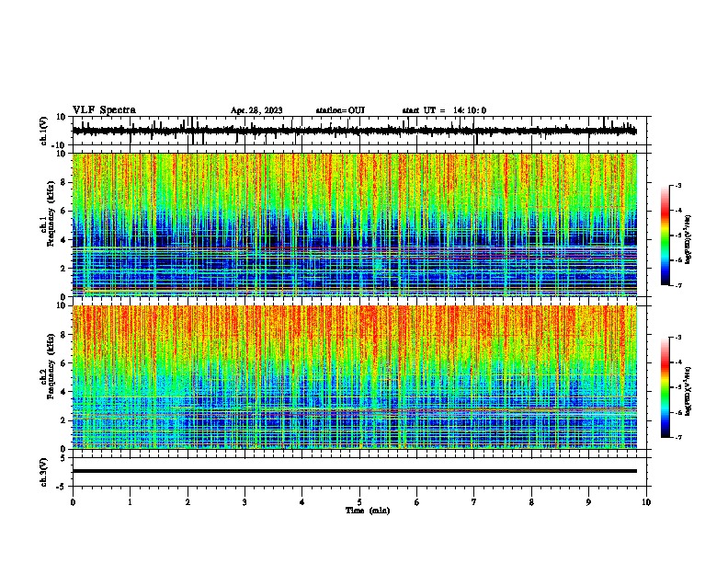The height and width of the screenshot is (563, 728).
Task: Click the ch.1 color bar log(PSD) units label
Action: 688,239
